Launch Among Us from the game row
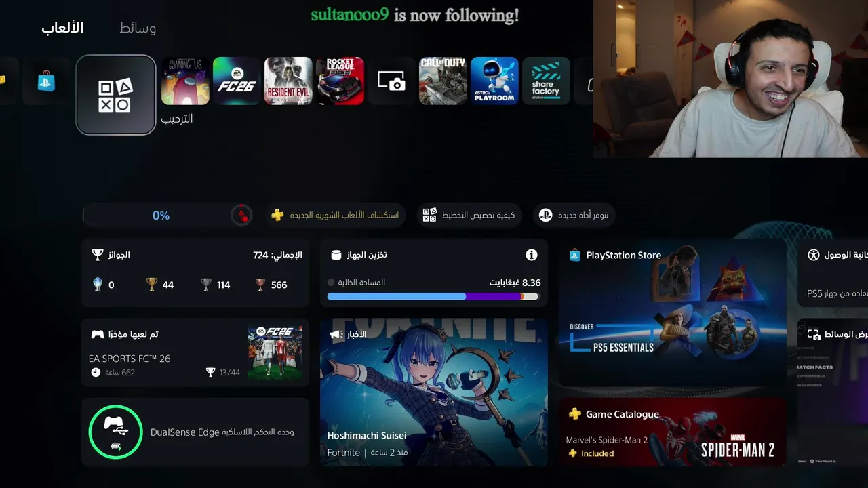868x488 pixels. 185,81
